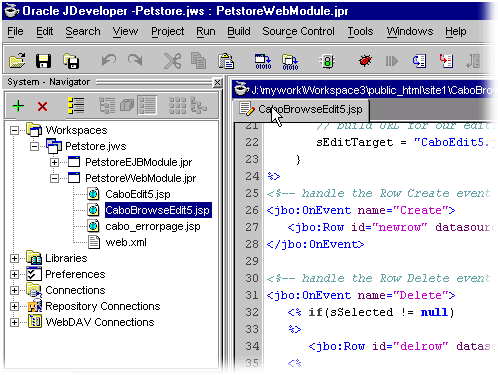Click the greyed hierarchy icon in Navigator toolbar
This screenshot has height=375, width=498.
(199, 106)
